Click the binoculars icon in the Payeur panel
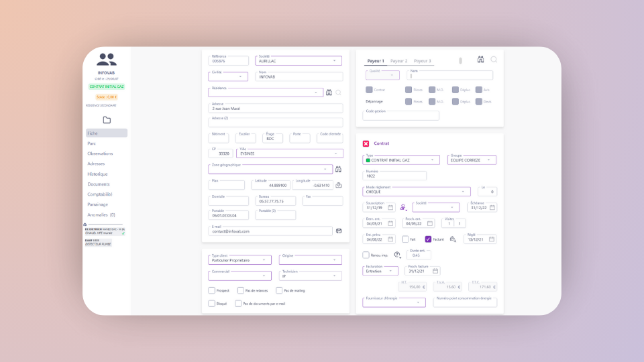Viewport: 644px width, 362px height. (481, 60)
